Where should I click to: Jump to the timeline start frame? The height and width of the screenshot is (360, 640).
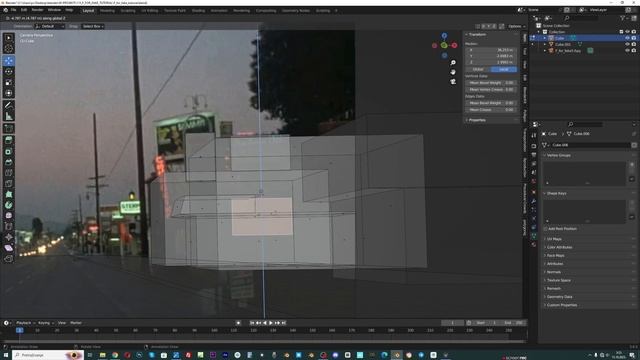(x=252, y=323)
